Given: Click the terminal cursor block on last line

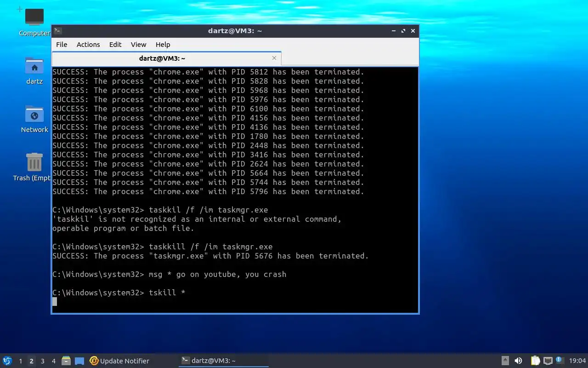Looking at the screenshot, I should pyautogui.click(x=55, y=302).
